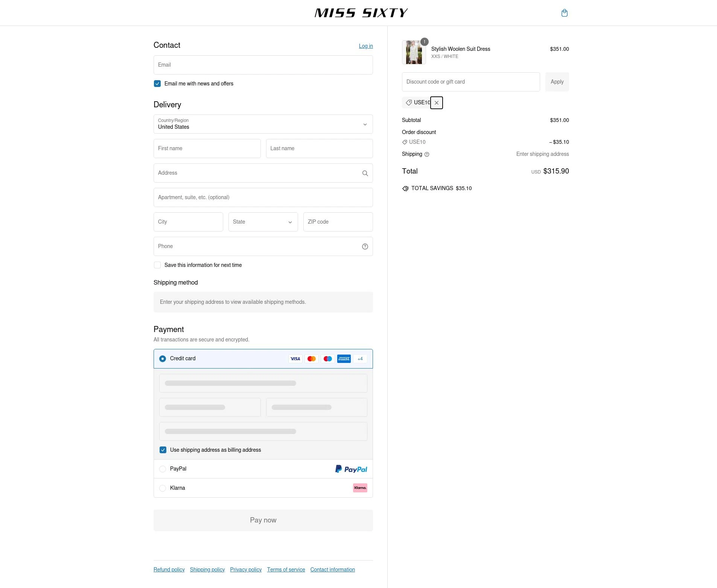Image resolution: width=717 pixels, height=588 pixels.
Task: Focus the Apartment, suite, etc. field
Action: [263, 198]
